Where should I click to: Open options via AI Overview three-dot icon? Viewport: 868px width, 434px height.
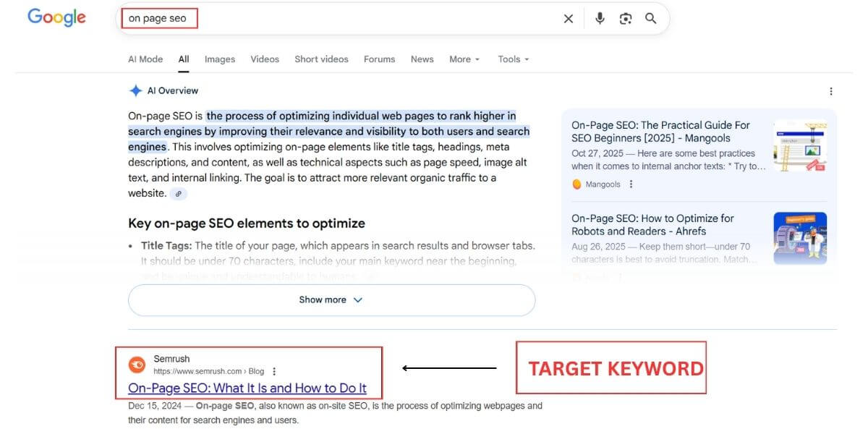830,90
